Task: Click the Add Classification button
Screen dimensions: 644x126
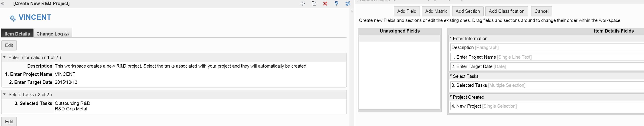Action: click(x=507, y=11)
